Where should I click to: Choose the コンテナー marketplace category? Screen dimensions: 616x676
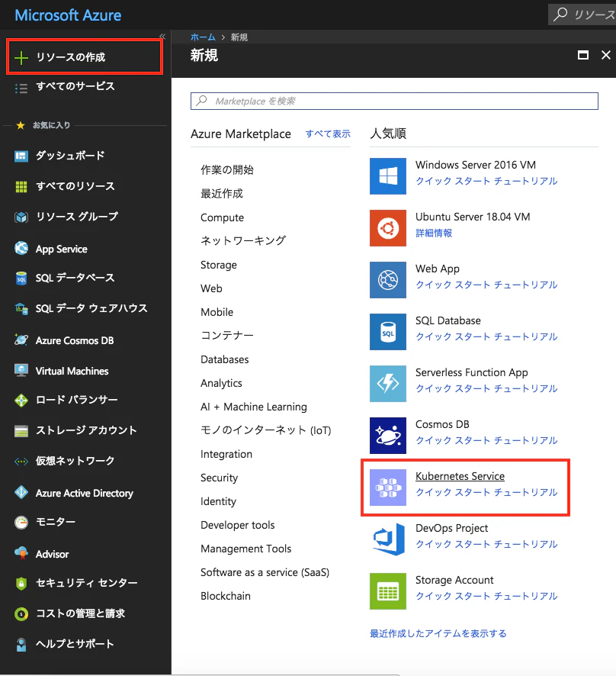227,336
